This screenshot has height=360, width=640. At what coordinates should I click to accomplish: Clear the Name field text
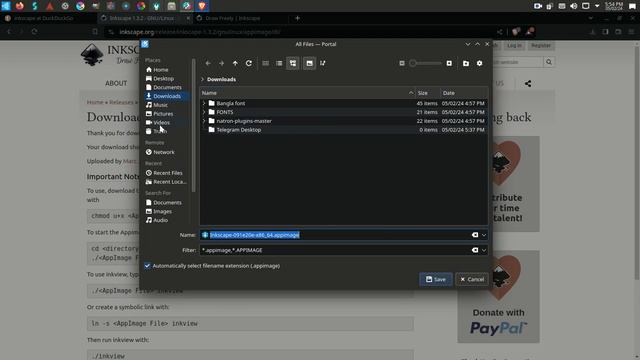pos(475,235)
